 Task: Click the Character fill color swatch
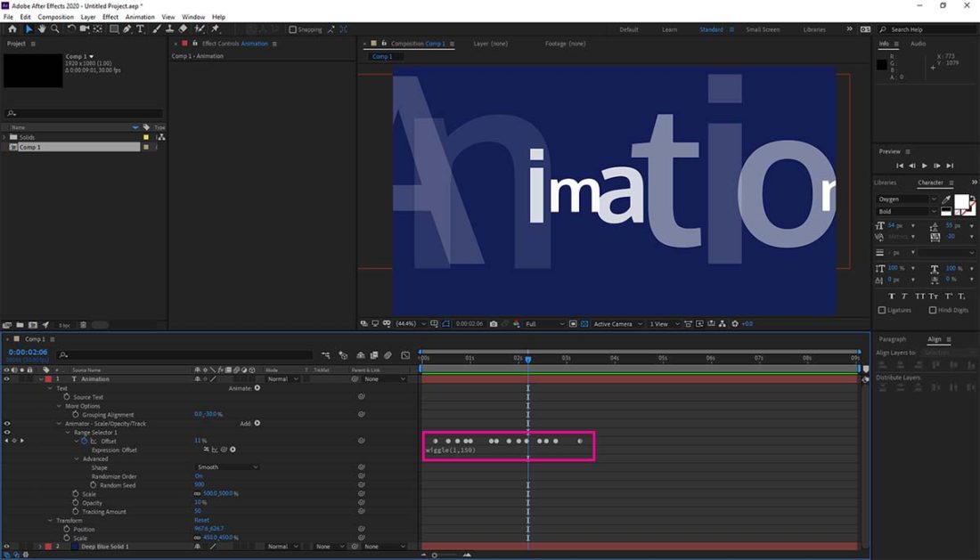tap(961, 201)
